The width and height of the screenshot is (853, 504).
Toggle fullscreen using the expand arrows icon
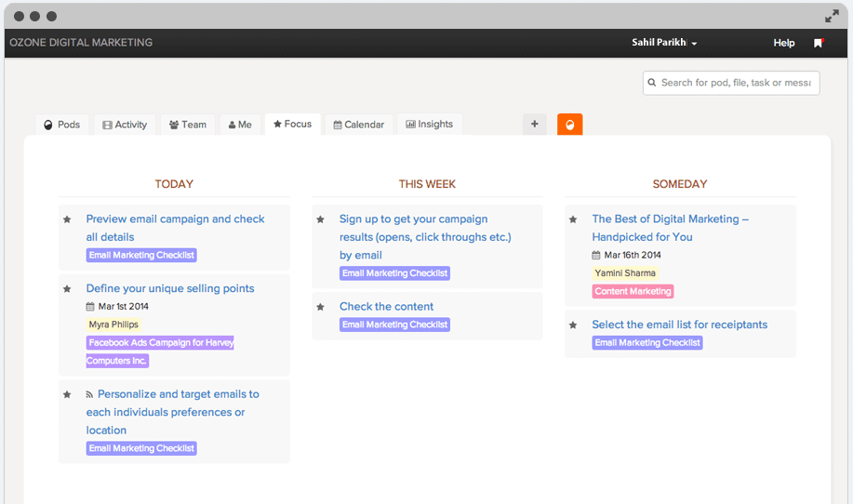pyautogui.click(x=832, y=16)
